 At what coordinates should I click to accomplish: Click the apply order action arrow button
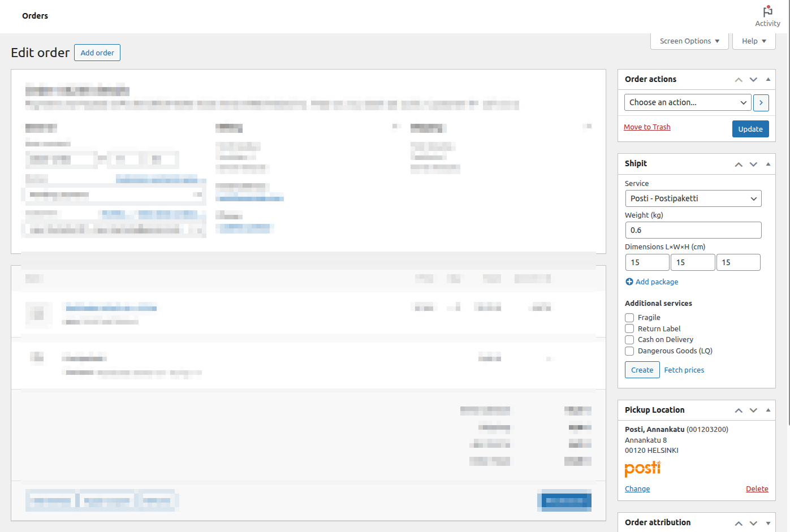(x=761, y=102)
